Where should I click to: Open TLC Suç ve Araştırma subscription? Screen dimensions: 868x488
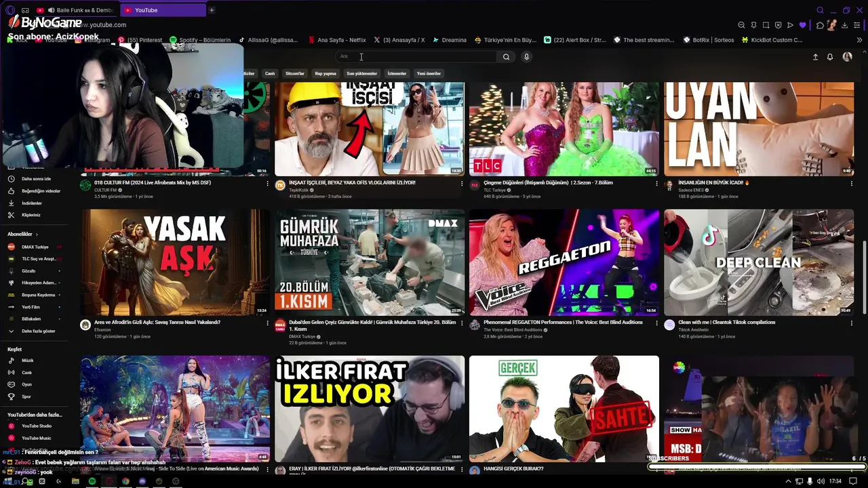[x=35, y=259]
